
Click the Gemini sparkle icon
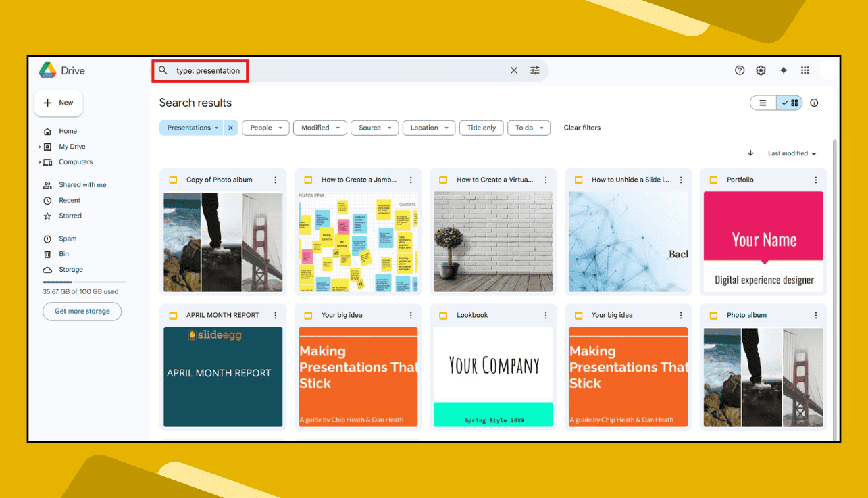tap(783, 70)
